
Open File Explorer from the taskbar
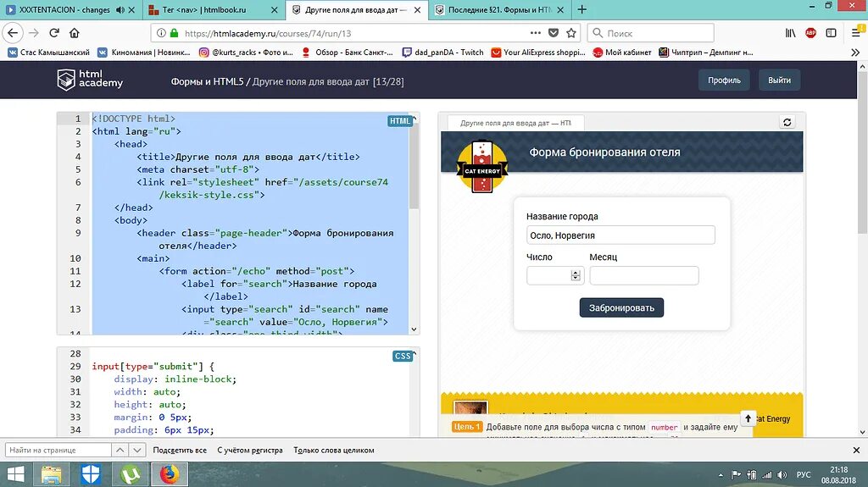(x=52, y=475)
